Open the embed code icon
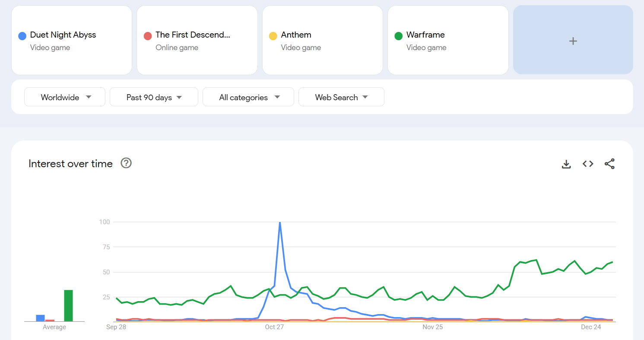The height and width of the screenshot is (340, 644). tap(588, 164)
